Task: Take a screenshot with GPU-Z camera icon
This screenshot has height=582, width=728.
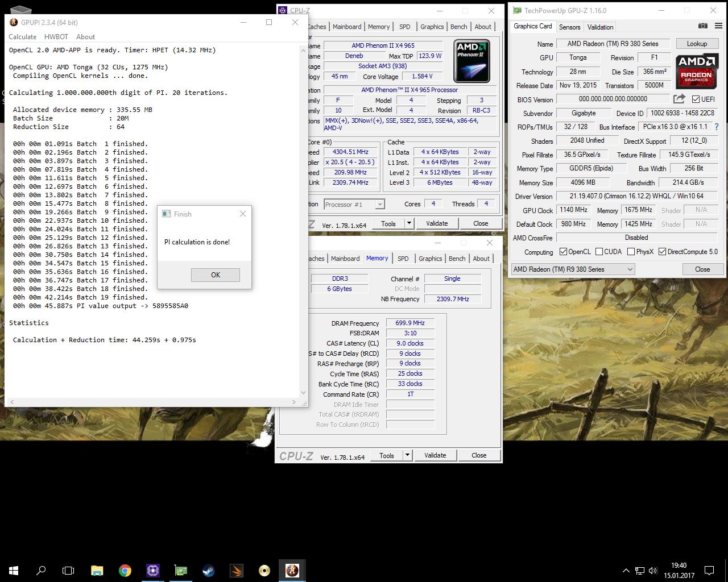Action: tap(703, 26)
